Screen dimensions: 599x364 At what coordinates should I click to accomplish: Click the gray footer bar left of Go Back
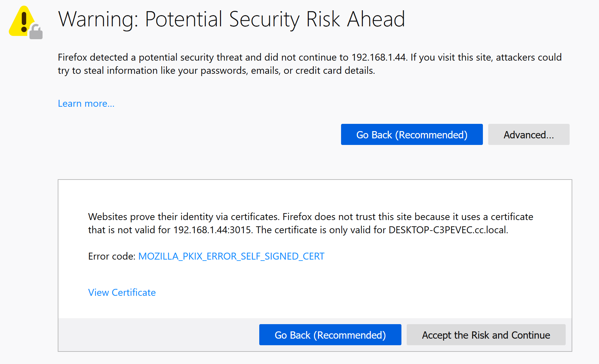click(158, 335)
